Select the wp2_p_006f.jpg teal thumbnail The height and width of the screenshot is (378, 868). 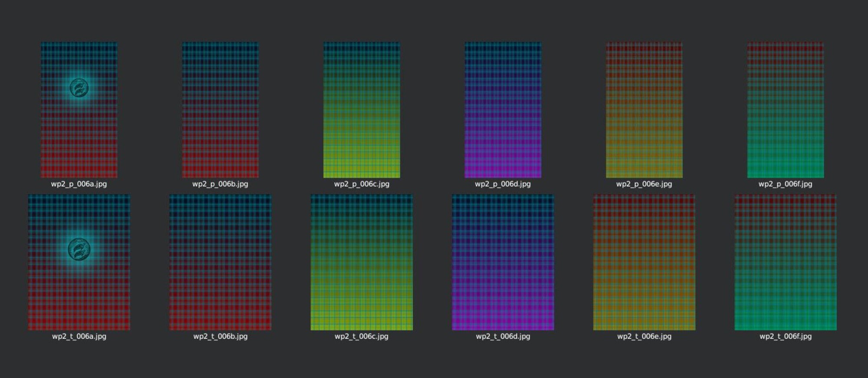(786, 110)
